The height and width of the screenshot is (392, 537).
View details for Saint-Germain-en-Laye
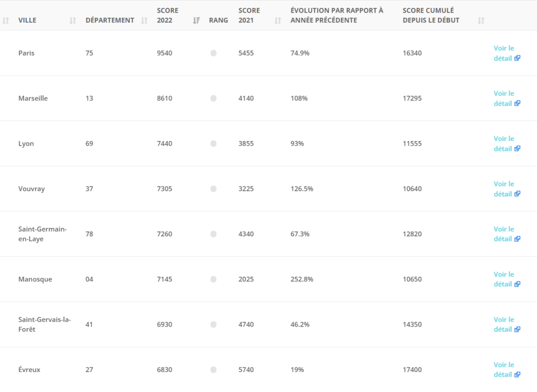coord(503,234)
